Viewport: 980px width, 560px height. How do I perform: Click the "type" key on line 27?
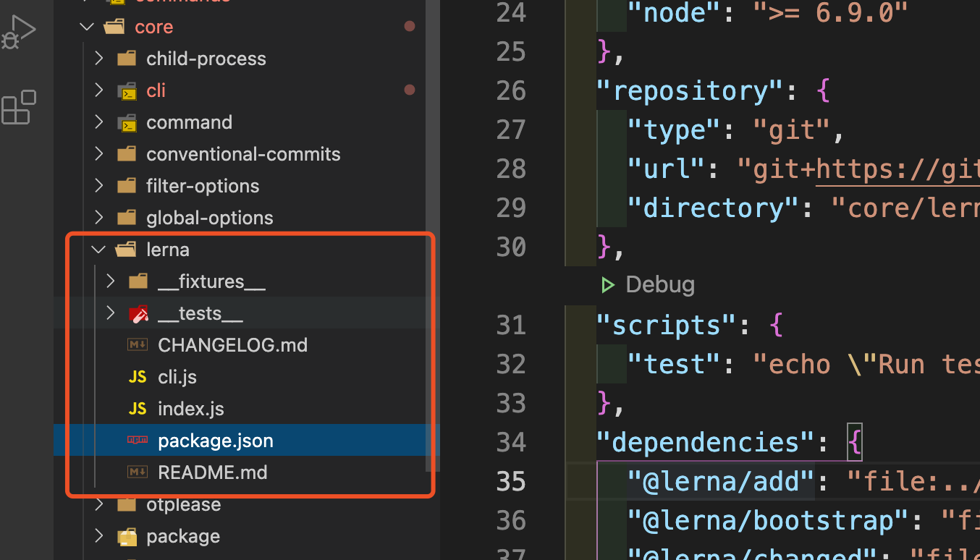coord(675,130)
